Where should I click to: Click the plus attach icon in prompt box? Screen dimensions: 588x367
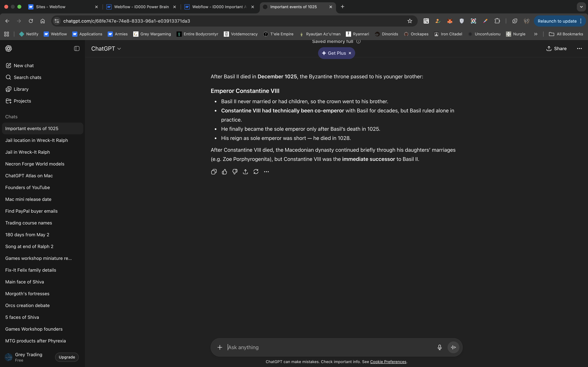220,347
